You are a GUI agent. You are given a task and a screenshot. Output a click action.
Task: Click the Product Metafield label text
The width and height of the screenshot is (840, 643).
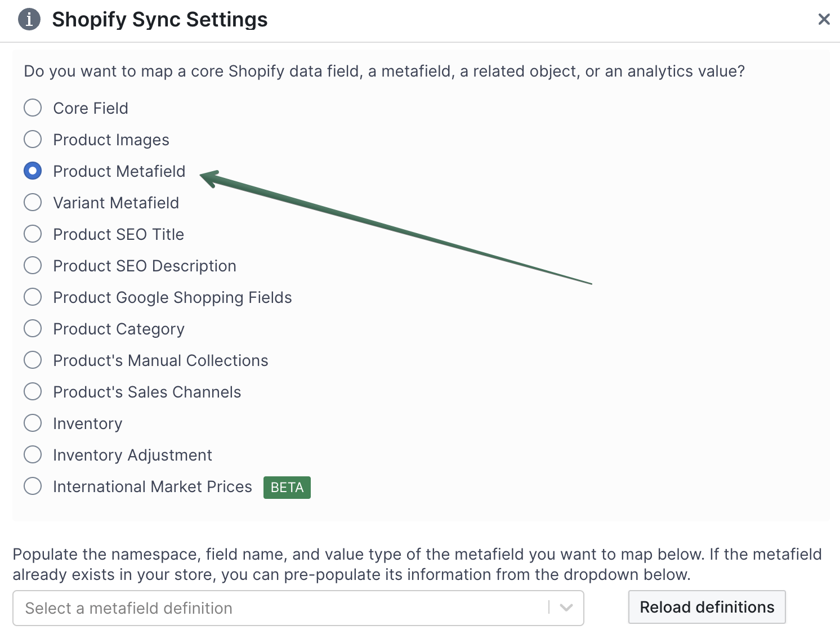[119, 171]
